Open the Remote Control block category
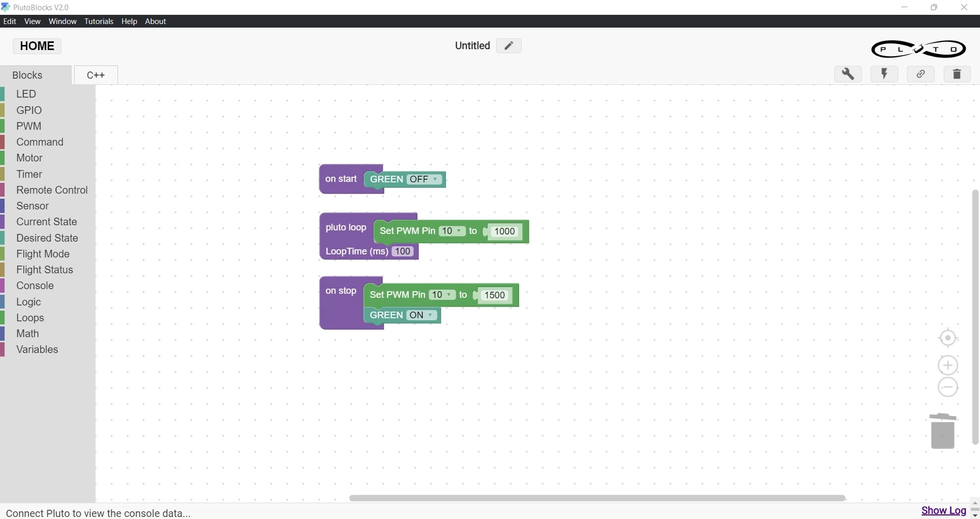The height and width of the screenshot is (519, 980). click(52, 191)
